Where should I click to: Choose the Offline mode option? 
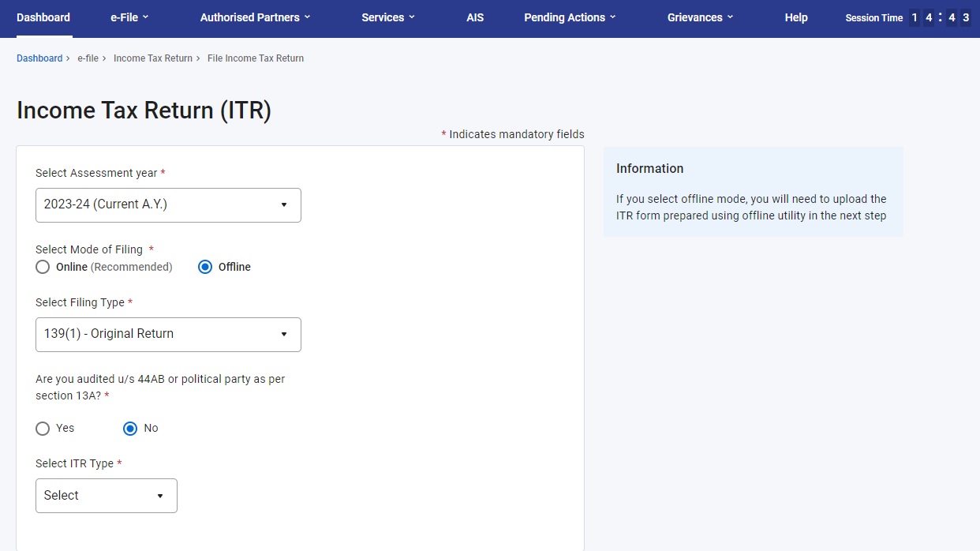point(206,267)
